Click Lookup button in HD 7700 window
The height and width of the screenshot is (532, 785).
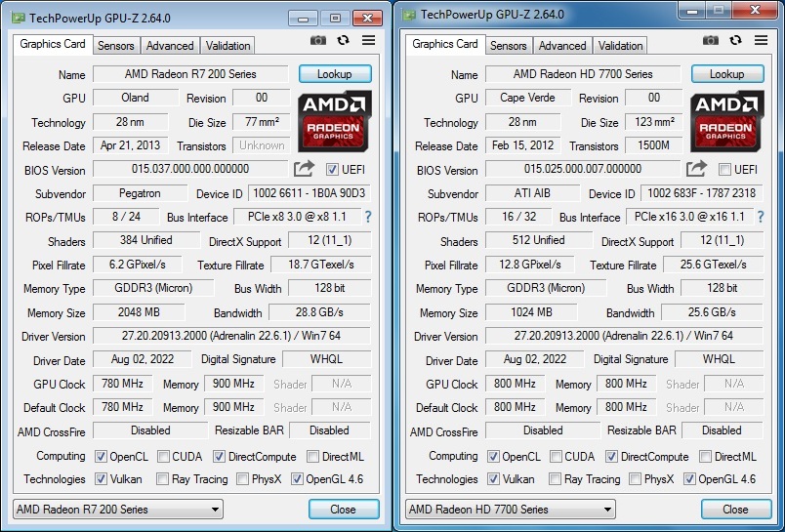[727, 74]
